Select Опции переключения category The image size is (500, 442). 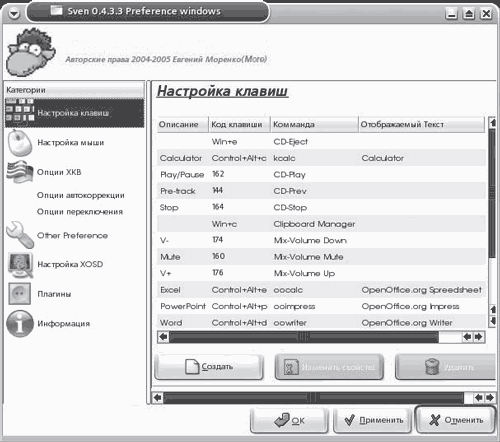pyautogui.click(x=80, y=212)
